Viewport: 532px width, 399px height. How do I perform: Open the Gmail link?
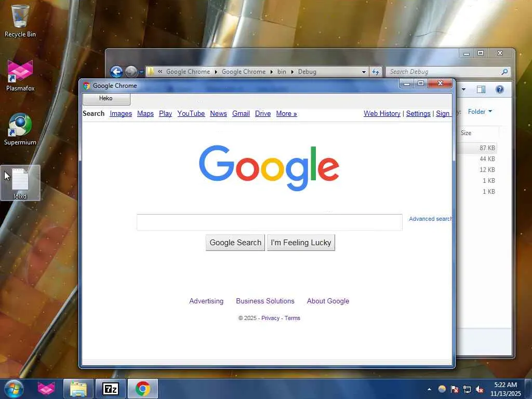(241, 114)
